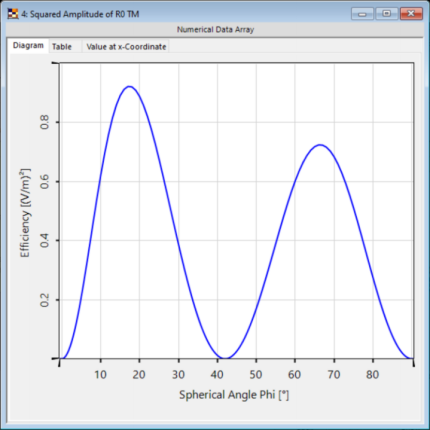Click the first peak of the blue curve
The image size is (430, 430).
(129, 87)
